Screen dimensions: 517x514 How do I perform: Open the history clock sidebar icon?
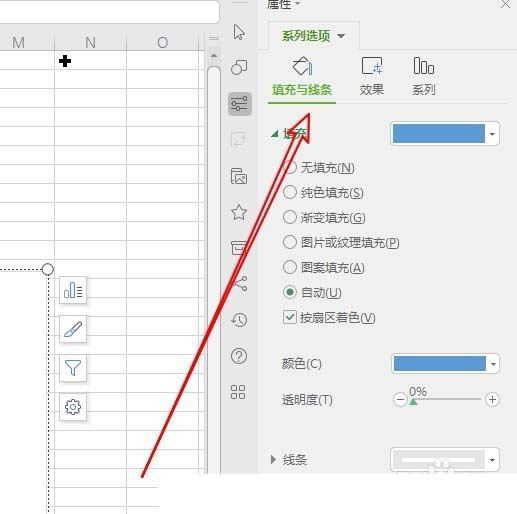click(239, 320)
